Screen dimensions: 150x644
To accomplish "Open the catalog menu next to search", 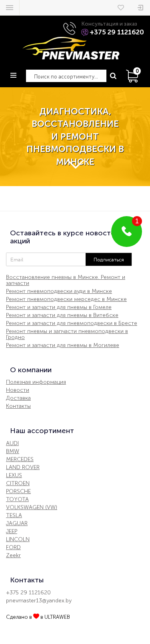I will [13, 75].
